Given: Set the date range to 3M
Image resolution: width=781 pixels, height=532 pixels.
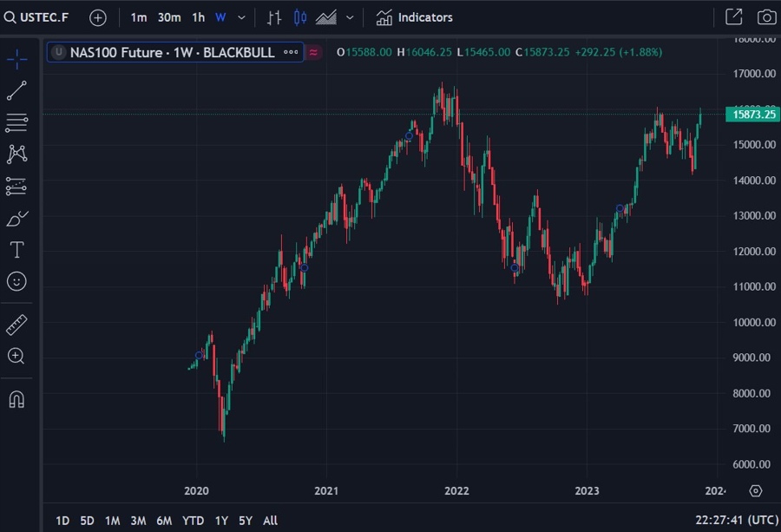Looking at the screenshot, I should (139, 521).
